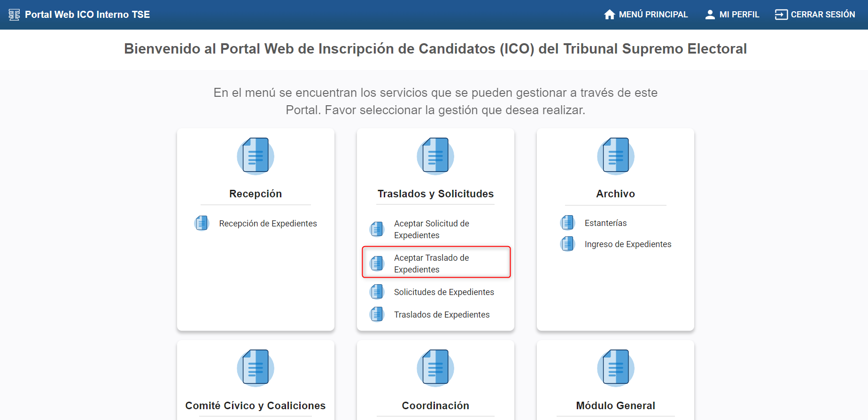Click the large Traslados y Solicitudes icon
868x420 pixels.
pos(435,156)
